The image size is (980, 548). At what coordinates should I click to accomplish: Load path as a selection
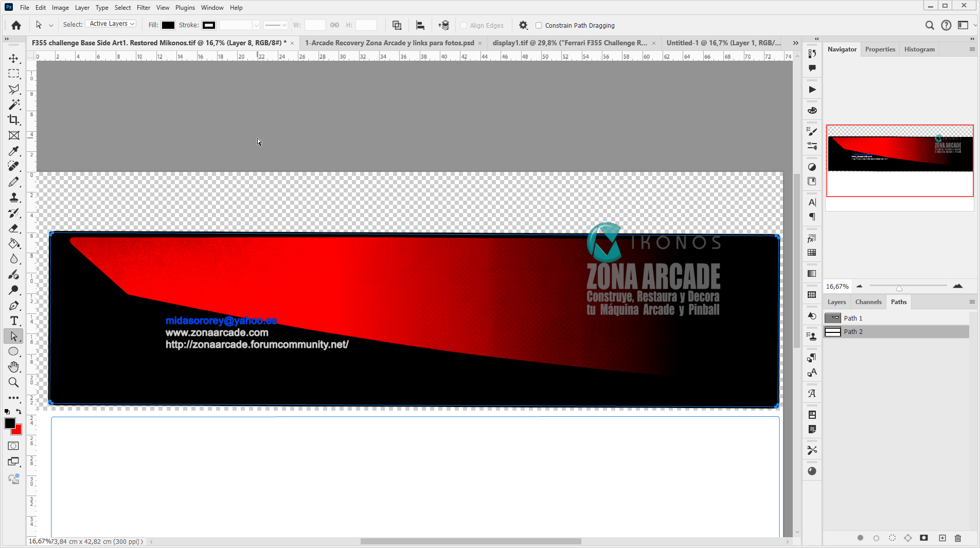[x=892, y=538]
